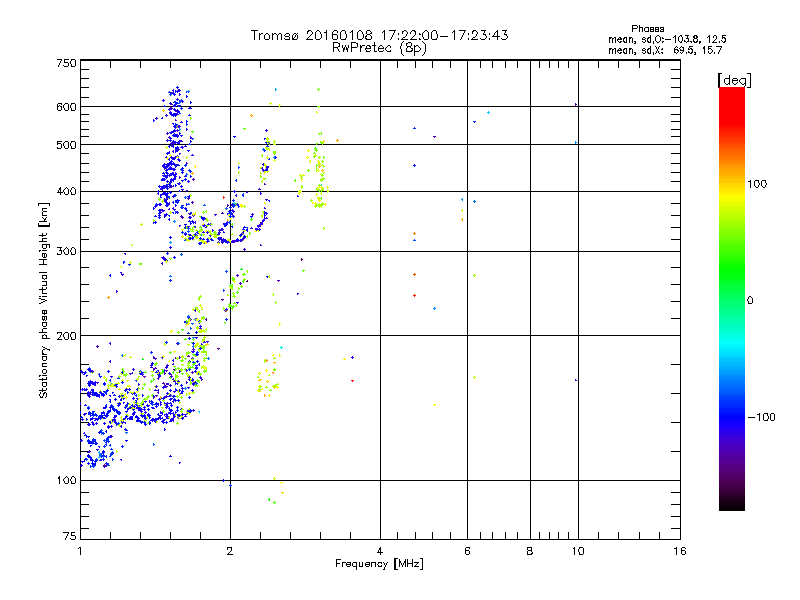Click x-axis tick label '2'

(230, 551)
